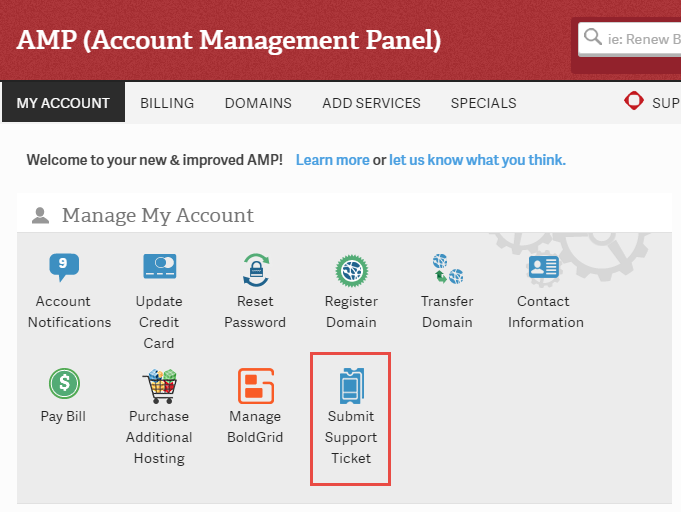The width and height of the screenshot is (681, 512).
Task: Click let us know what you think link
Action: 477,160
